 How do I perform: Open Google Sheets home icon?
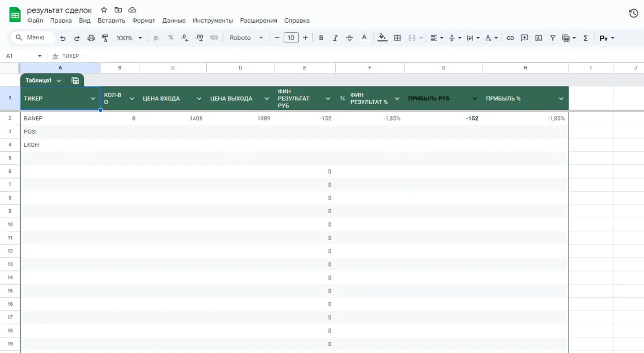coord(15,15)
